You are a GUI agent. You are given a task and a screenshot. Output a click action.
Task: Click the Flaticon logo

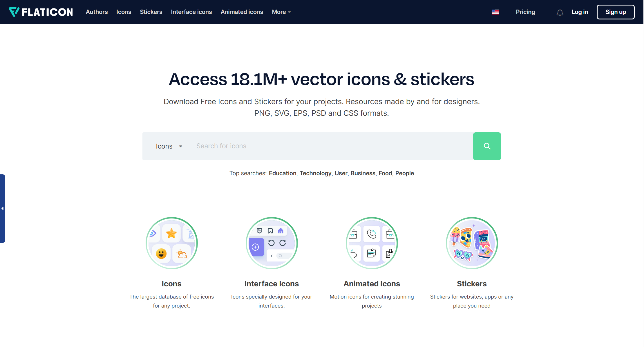pyautogui.click(x=41, y=12)
